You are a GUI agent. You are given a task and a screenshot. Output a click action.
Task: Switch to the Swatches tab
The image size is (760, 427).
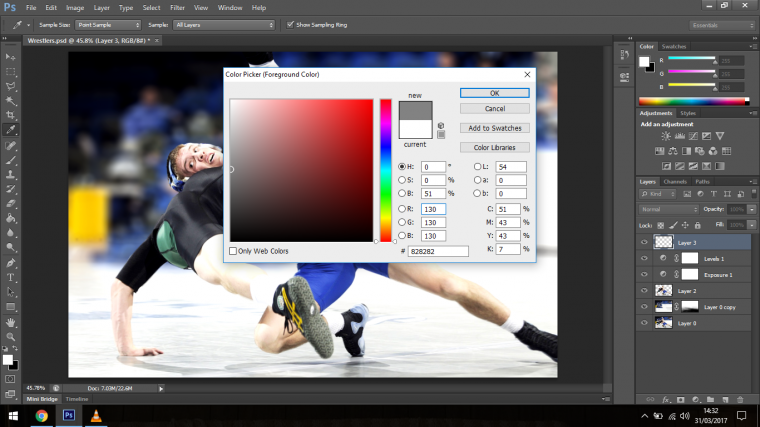click(674, 47)
